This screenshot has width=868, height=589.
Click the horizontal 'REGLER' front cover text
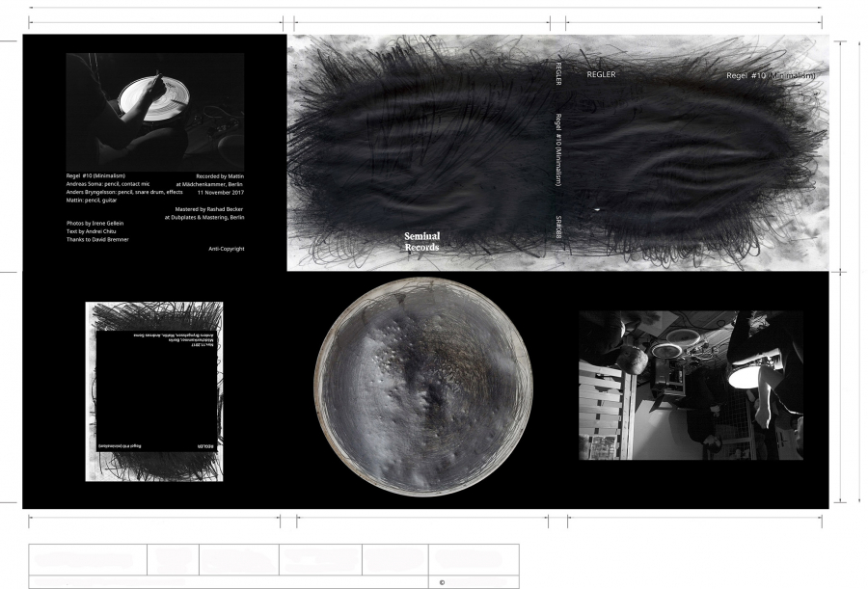tap(601, 74)
